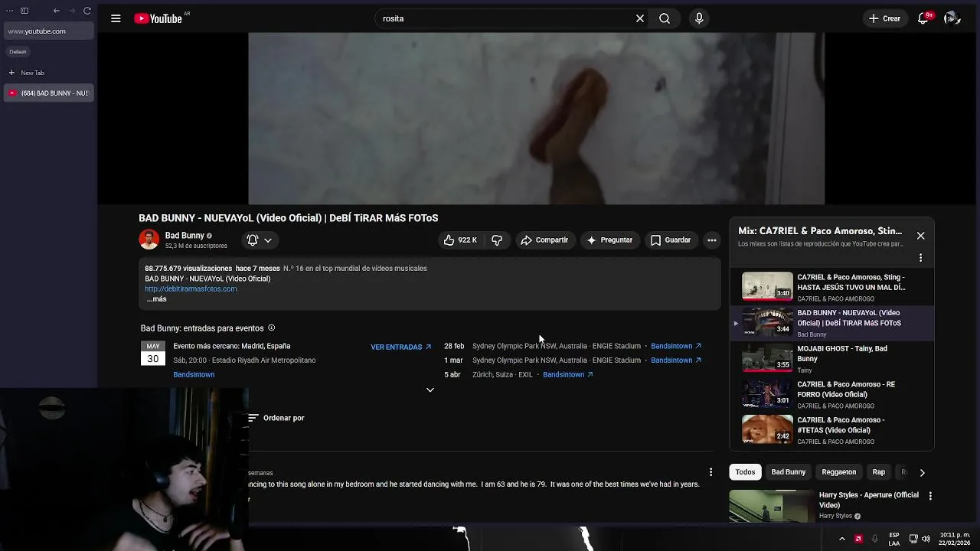This screenshot has width=980, height=551.
Task: Start voice search with microphone
Action: (x=699, y=18)
